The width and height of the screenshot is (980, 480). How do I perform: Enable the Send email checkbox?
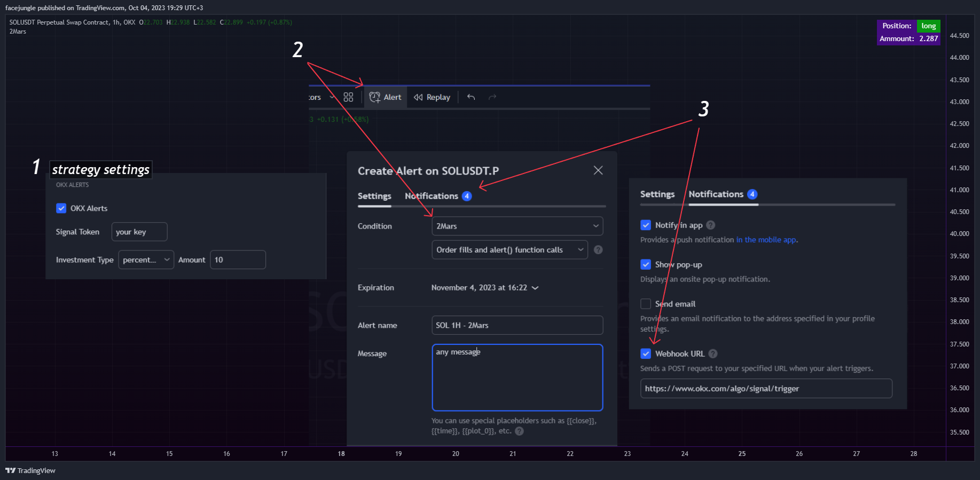click(646, 304)
